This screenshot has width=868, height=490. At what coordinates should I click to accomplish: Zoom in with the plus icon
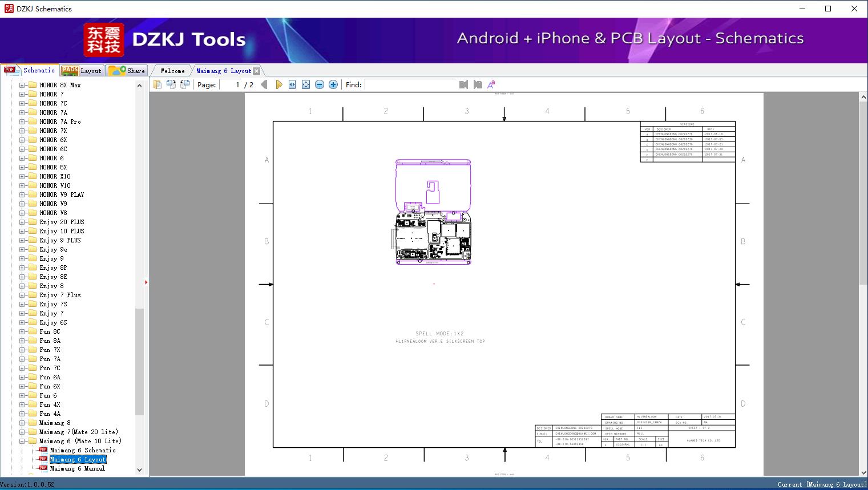tap(333, 84)
